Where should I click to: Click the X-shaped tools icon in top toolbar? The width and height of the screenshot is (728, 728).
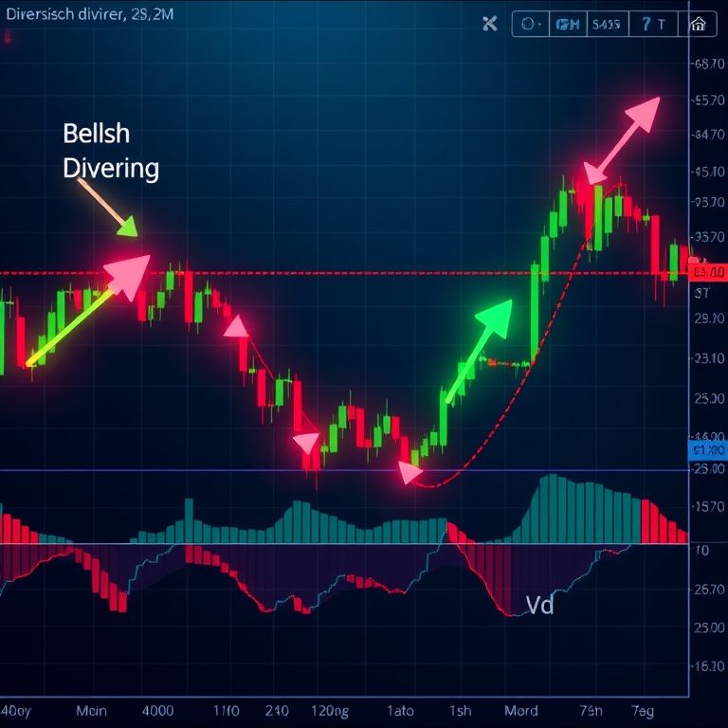click(x=490, y=25)
